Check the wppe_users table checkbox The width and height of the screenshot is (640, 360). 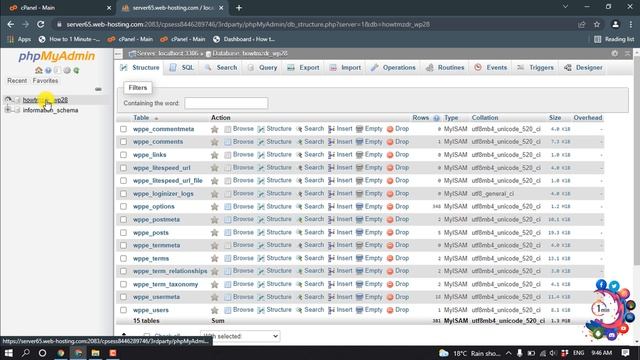coord(123,310)
